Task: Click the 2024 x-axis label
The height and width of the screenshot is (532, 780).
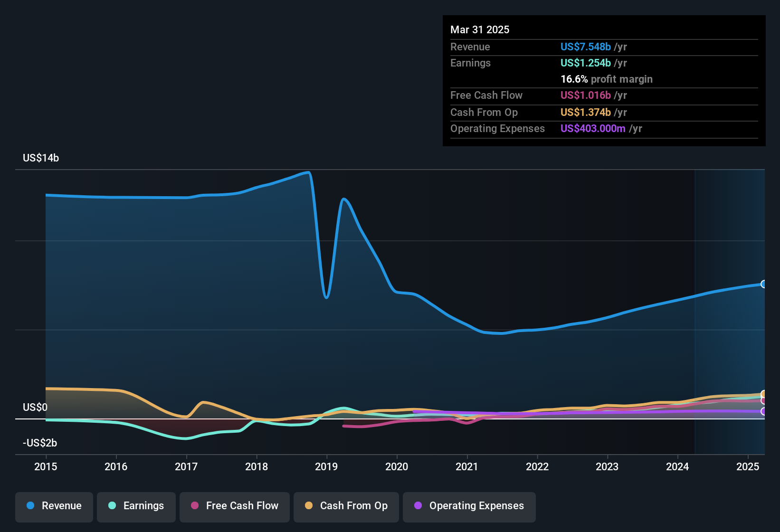Action: pos(677,466)
